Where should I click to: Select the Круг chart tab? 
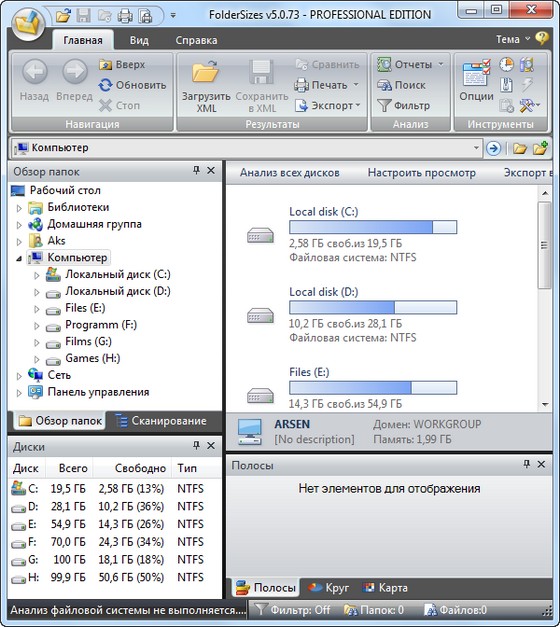[328, 588]
